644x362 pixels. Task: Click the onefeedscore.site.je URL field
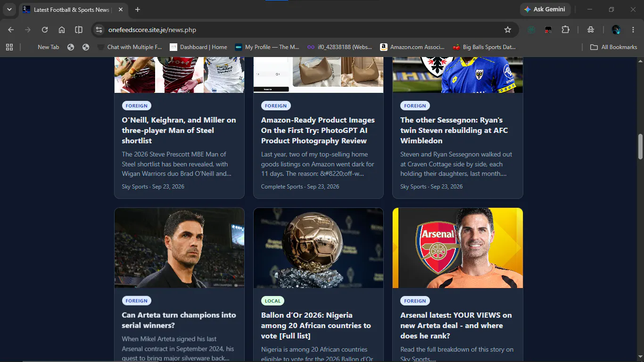[x=302, y=30]
